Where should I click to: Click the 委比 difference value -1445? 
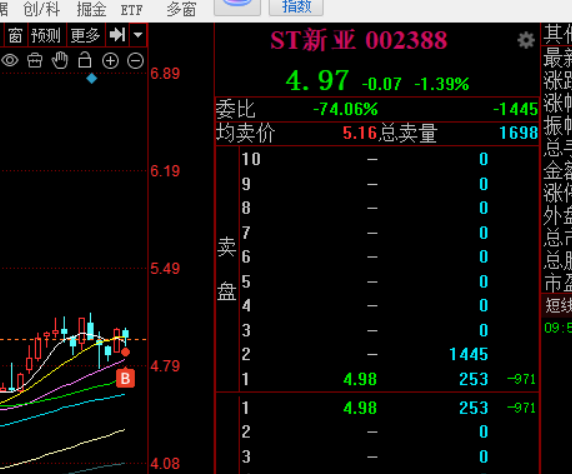[515, 109]
